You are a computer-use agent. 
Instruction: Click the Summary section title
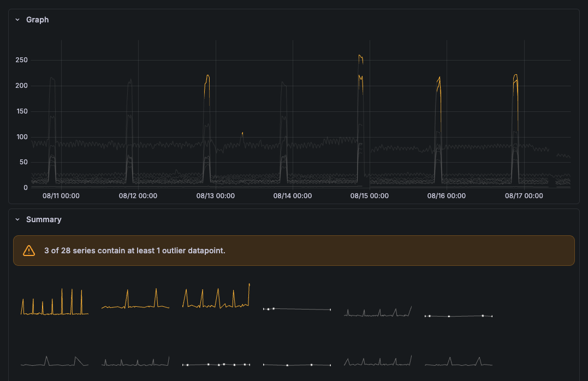point(44,220)
